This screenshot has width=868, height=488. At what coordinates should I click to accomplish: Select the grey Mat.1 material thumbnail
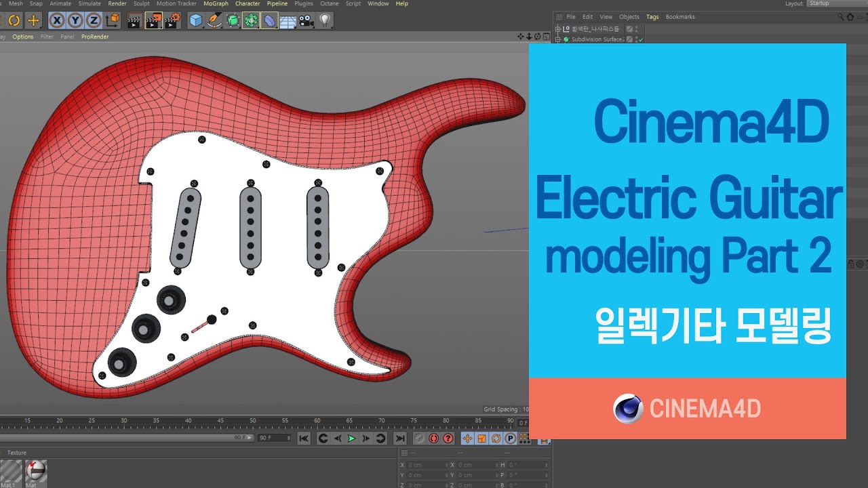pyautogui.click(x=10, y=470)
